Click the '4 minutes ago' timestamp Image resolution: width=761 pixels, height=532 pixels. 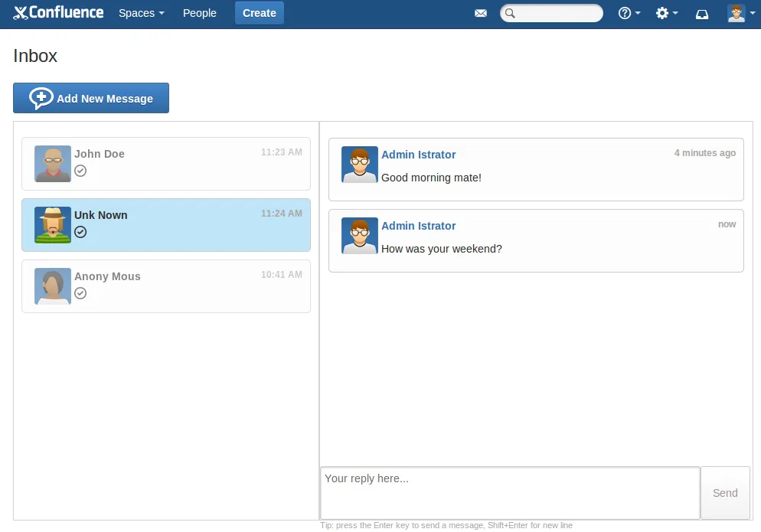[704, 153]
